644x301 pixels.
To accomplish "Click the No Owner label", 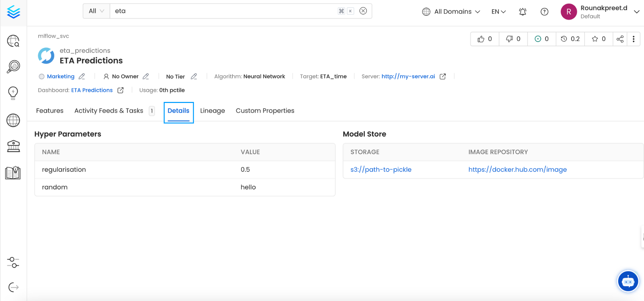I will coord(125,76).
